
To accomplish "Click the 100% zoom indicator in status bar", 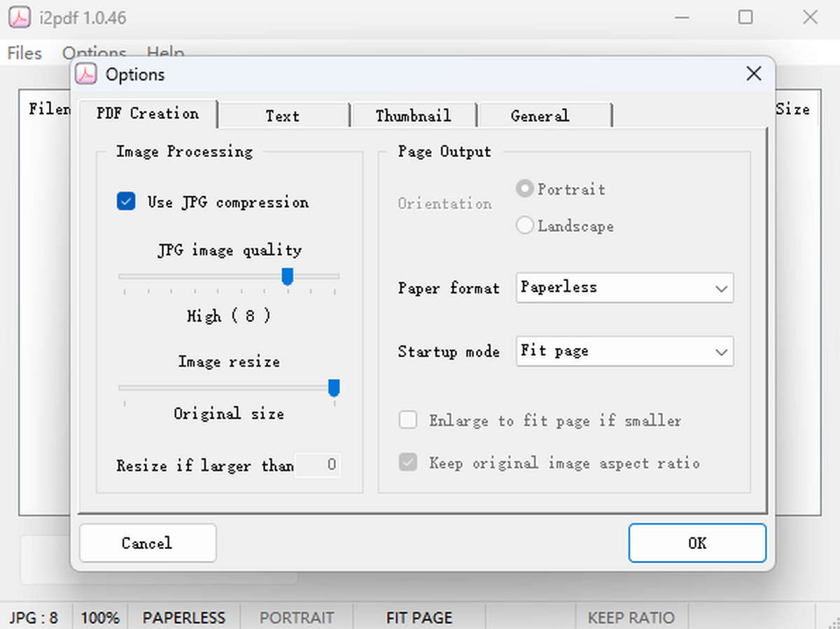I will (100, 617).
